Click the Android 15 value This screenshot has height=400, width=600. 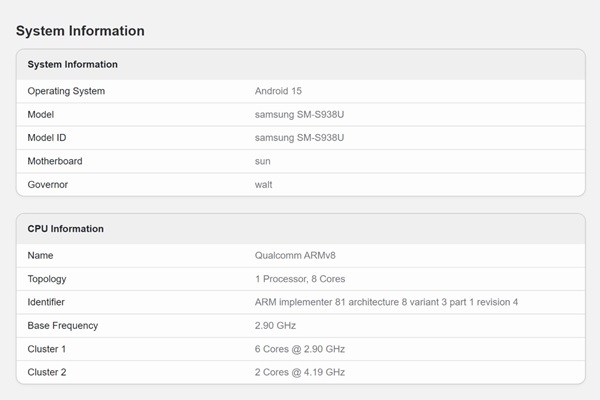coord(279,91)
